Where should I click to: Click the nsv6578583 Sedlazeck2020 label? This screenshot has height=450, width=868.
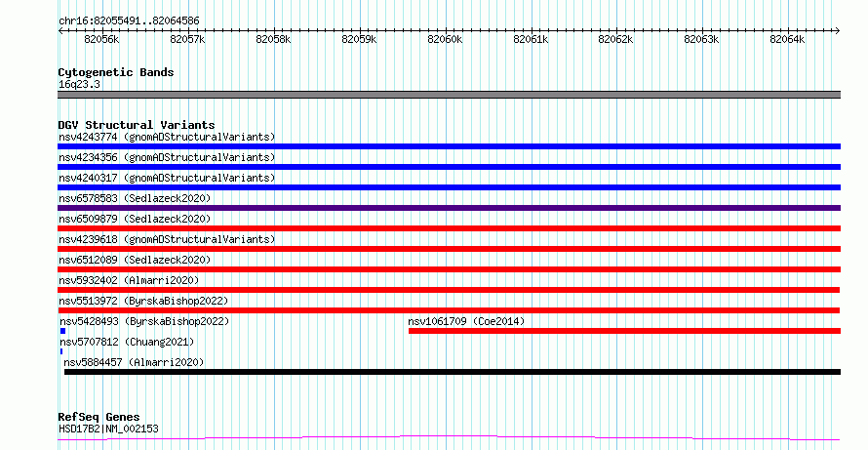[x=135, y=198]
